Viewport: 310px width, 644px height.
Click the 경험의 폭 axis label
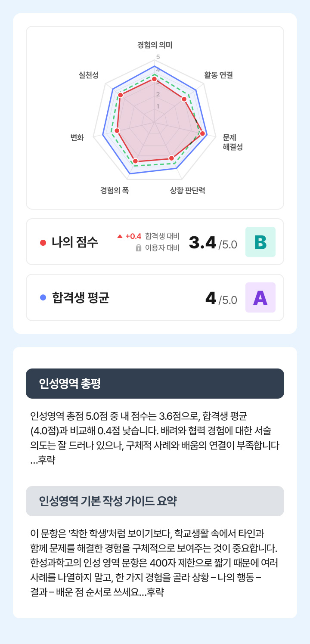(115, 190)
